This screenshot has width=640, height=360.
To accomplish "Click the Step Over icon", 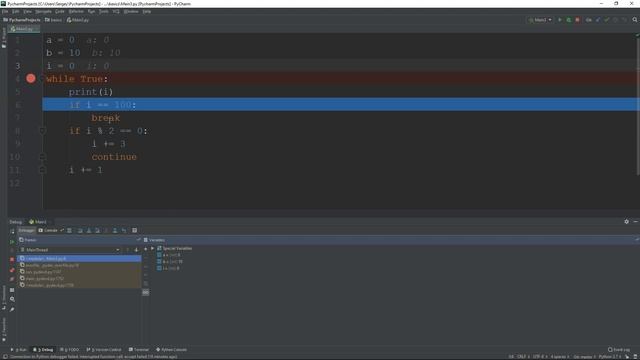I will (x=80, y=231).
